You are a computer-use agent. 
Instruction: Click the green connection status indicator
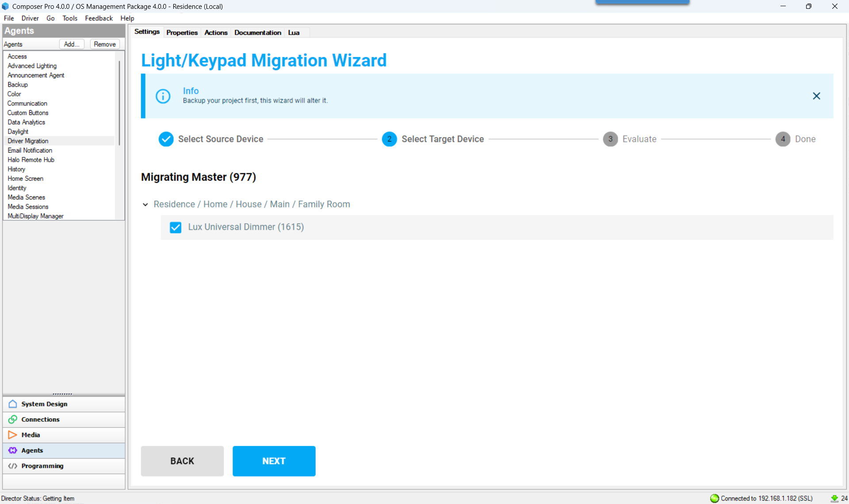(x=714, y=498)
